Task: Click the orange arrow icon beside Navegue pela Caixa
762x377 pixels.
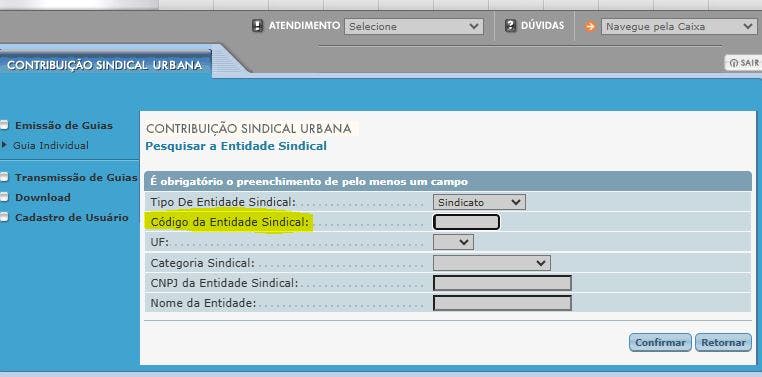Action: (x=590, y=27)
